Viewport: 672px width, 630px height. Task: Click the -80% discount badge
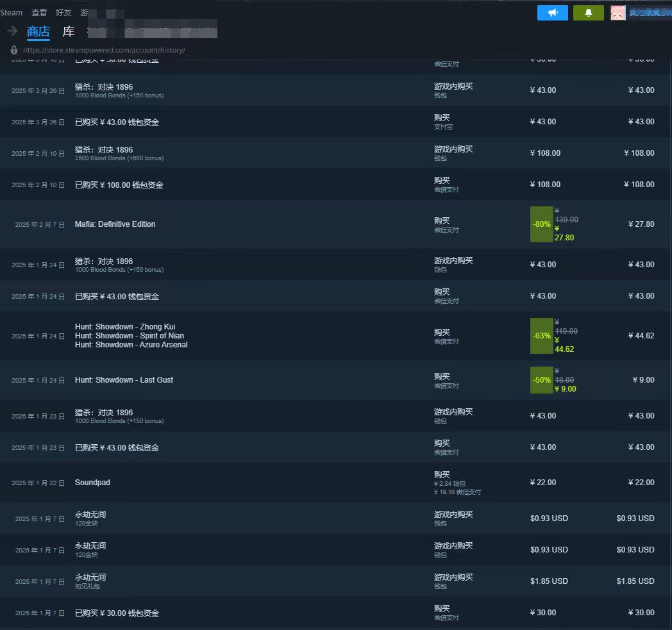pos(542,224)
